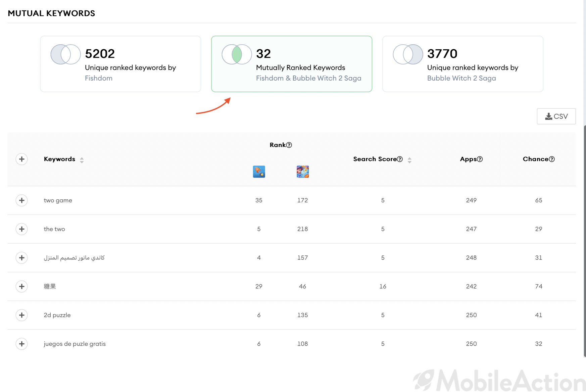This screenshot has height=392, width=586.
Task: Click the Chance column header text
Action: 536,159
